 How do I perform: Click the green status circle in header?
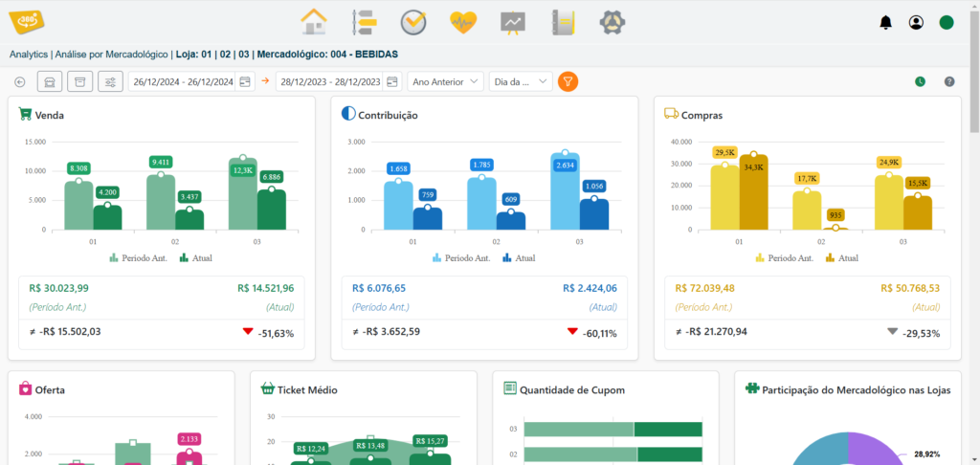947,23
